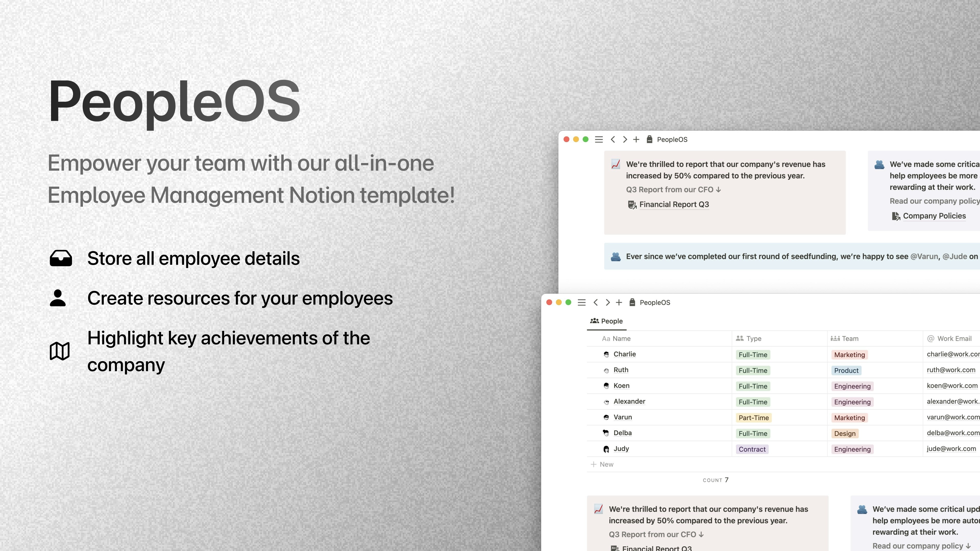Go forward in the back PeopleOS window
Screen dimensions: 980x551
coord(625,140)
